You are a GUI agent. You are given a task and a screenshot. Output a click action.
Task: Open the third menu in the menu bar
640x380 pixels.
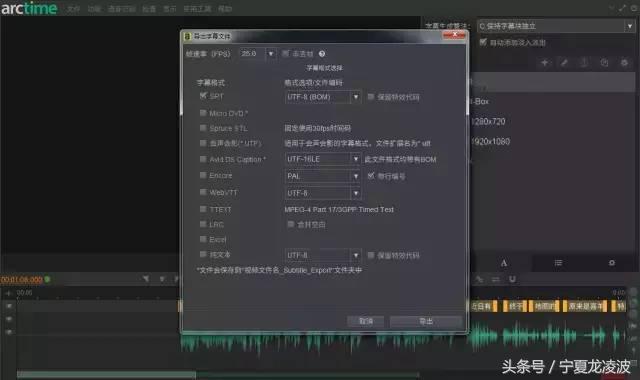[122, 9]
